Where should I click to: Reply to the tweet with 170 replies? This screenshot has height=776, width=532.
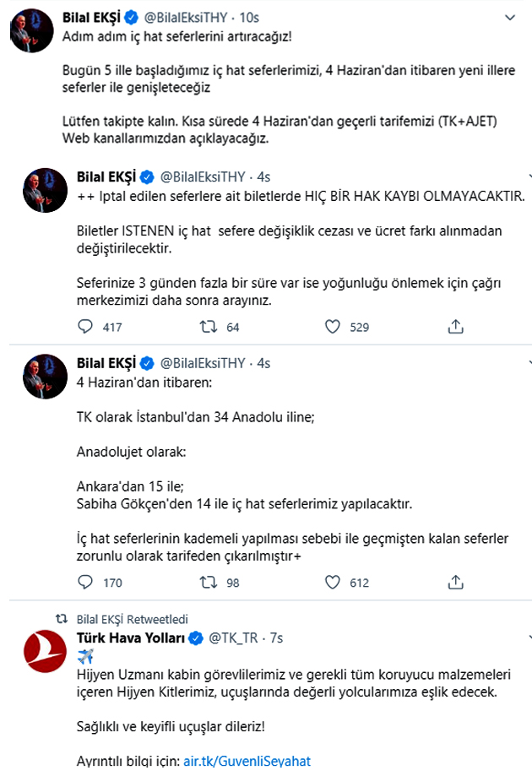(84, 582)
